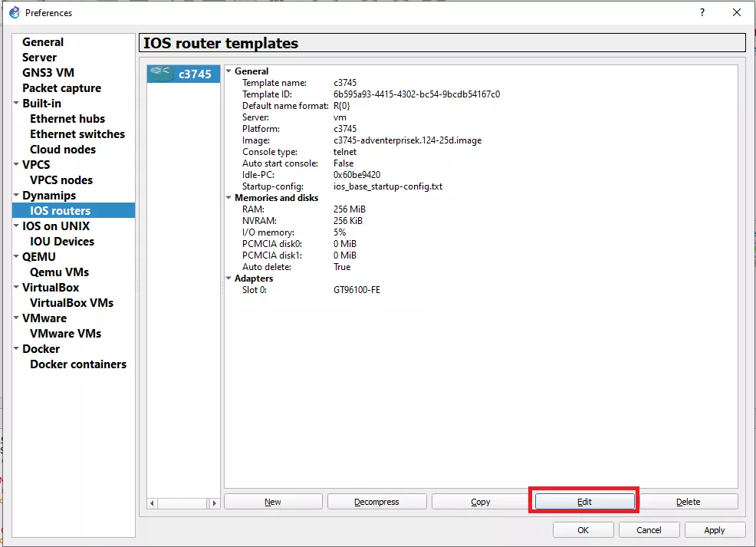Select the Dynamips category

[x=49, y=196]
